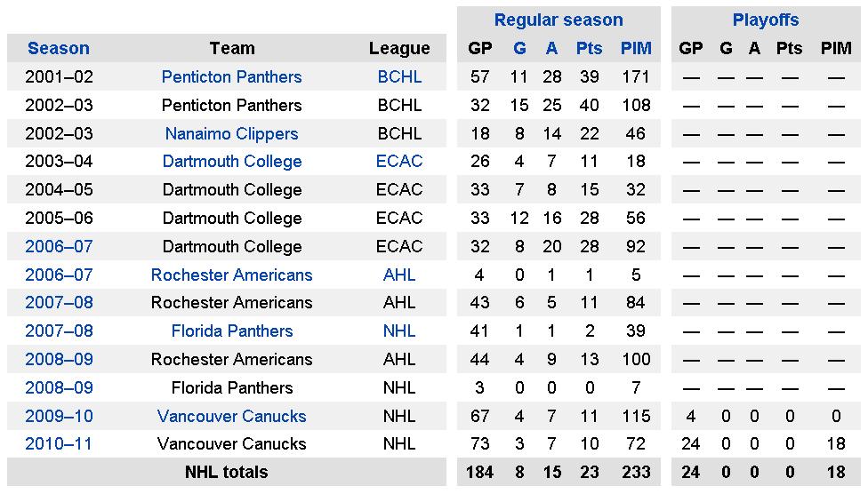Open the blue Florida Panthers link
This screenshot has height=494, width=868.
231,331
